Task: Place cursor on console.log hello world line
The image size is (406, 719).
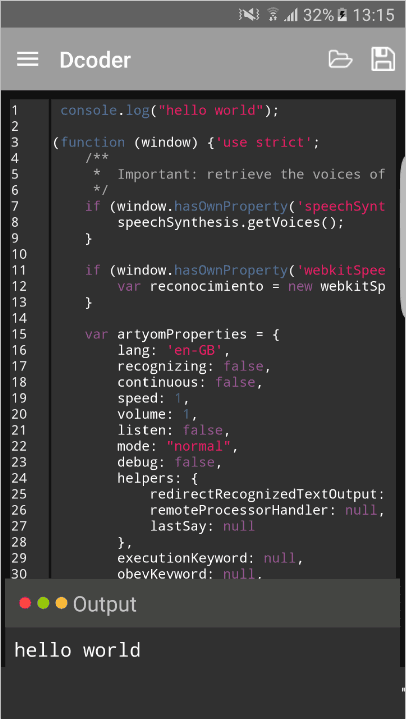Action: point(170,111)
